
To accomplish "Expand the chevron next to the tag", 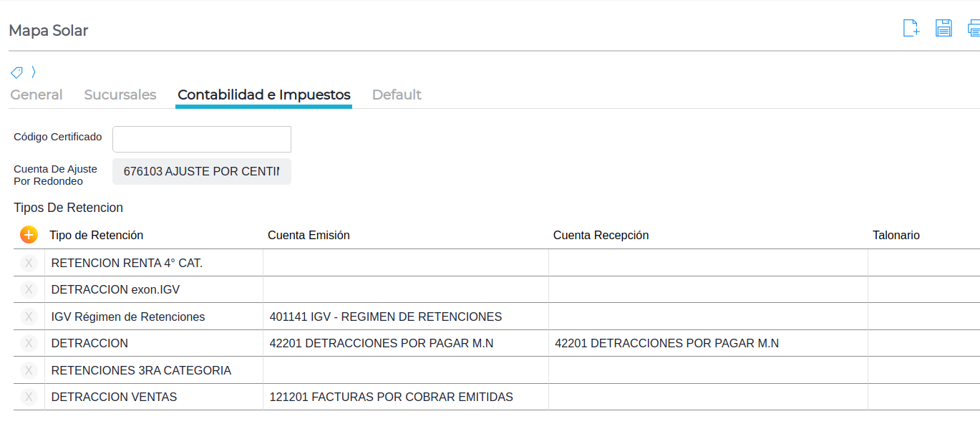I will 34,72.
